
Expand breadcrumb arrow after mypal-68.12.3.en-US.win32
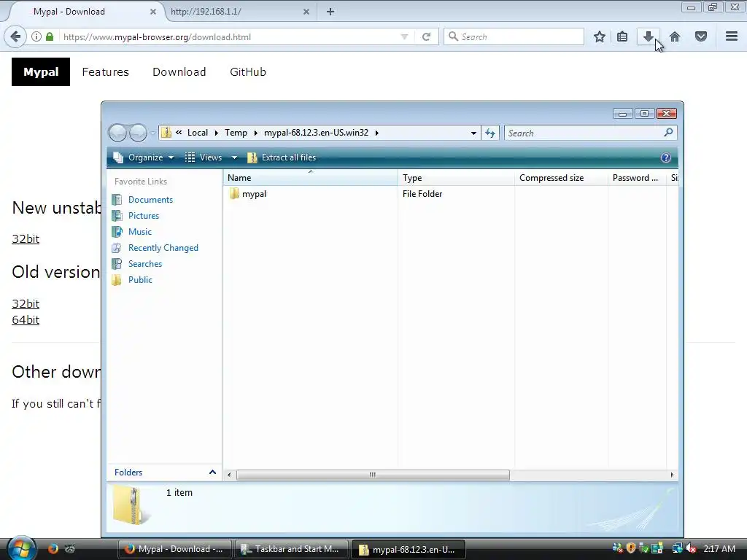377,133
